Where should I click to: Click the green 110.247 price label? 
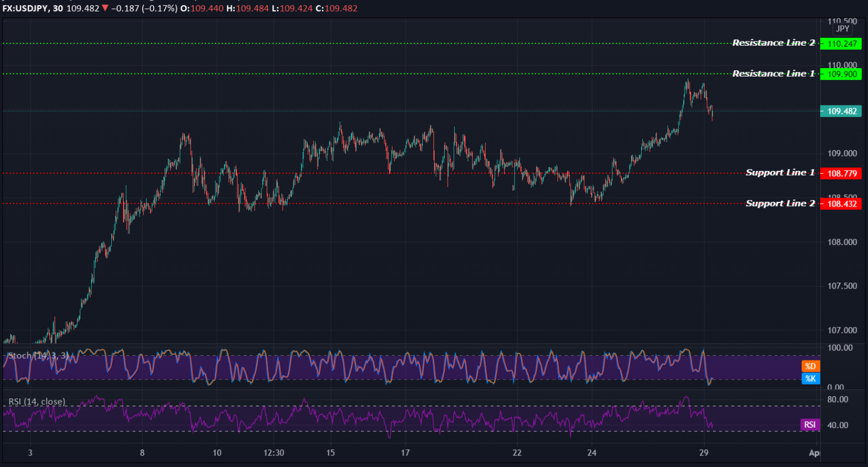point(841,44)
